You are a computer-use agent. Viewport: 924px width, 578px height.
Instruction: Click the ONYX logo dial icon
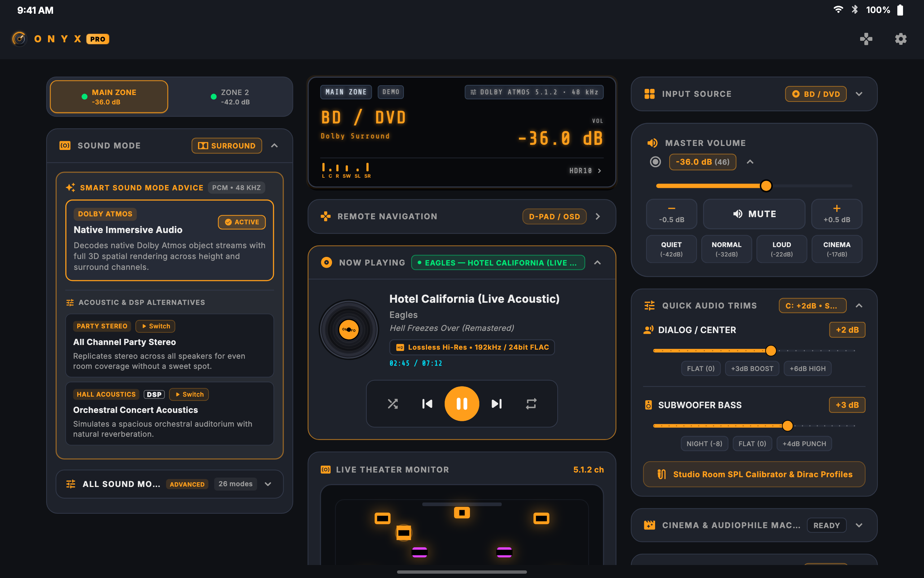tap(19, 39)
